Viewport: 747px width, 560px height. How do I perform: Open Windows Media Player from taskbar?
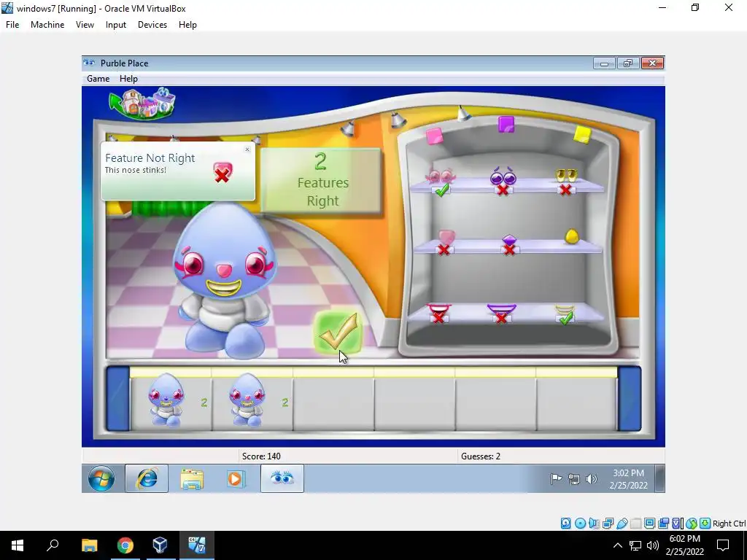236,478
